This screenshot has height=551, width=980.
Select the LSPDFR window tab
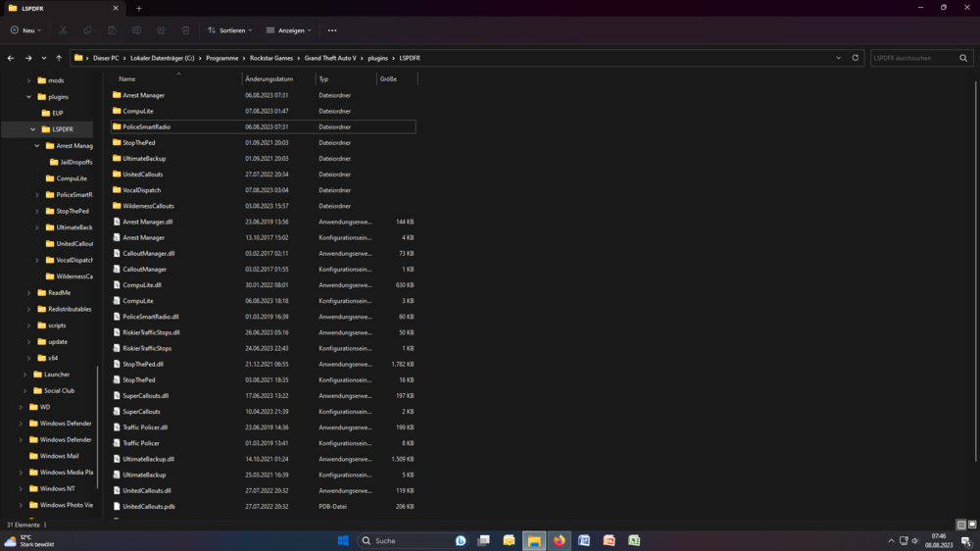point(63,8)
